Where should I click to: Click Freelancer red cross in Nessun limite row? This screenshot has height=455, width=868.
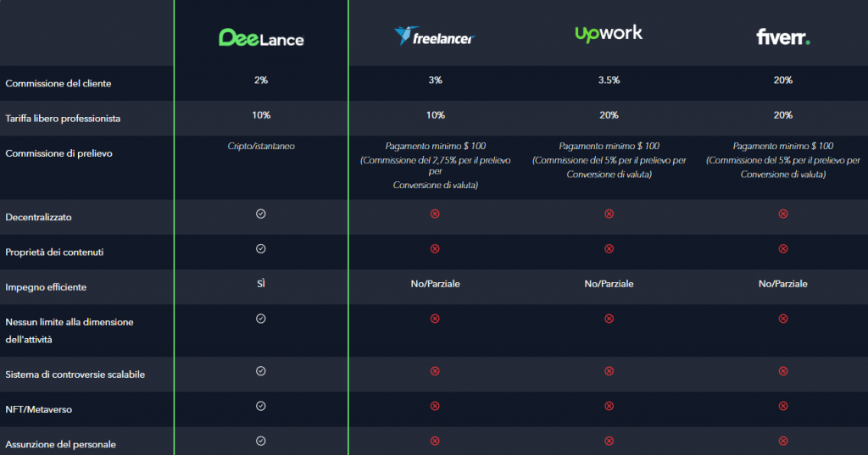[435, 319]
